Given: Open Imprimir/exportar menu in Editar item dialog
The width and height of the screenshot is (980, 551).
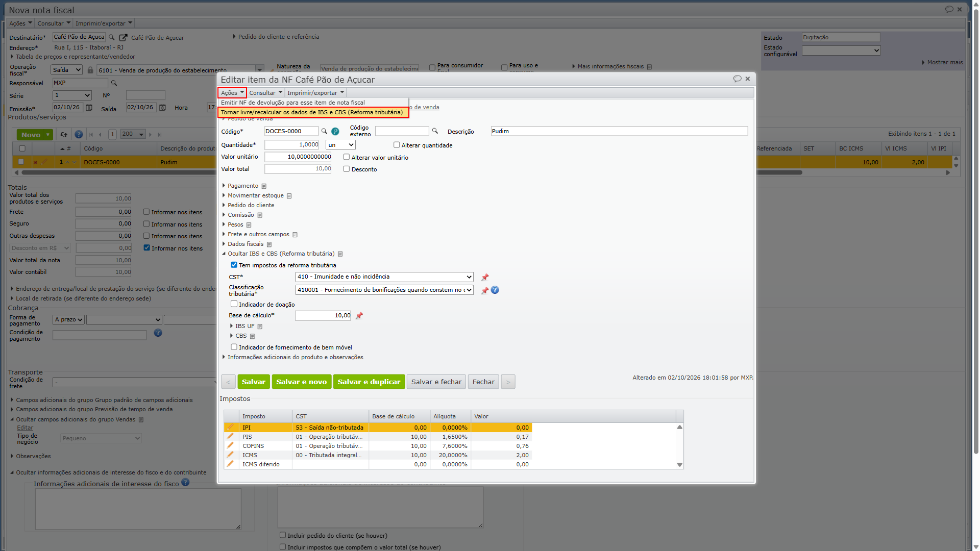Looking at the screenshot, I should tap(315, 93).
